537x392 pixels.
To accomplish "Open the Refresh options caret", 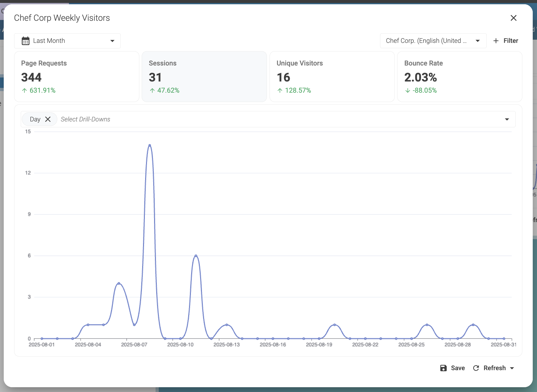I will coord(512,368).
